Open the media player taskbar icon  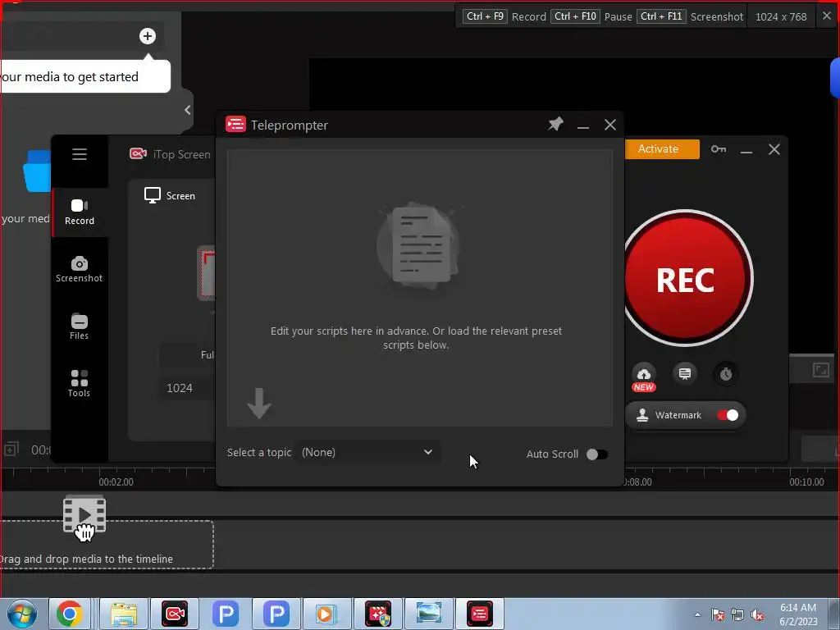326,614
